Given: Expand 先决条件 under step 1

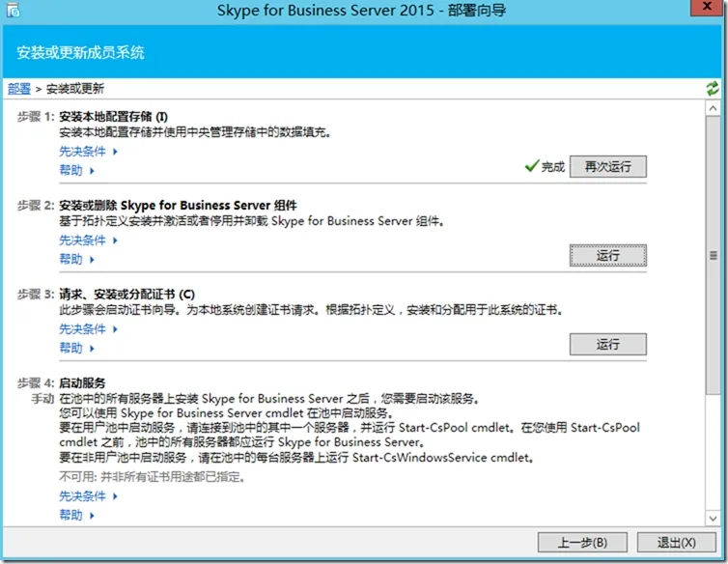Looking at the screenshot, I should [x=88, y=152].
